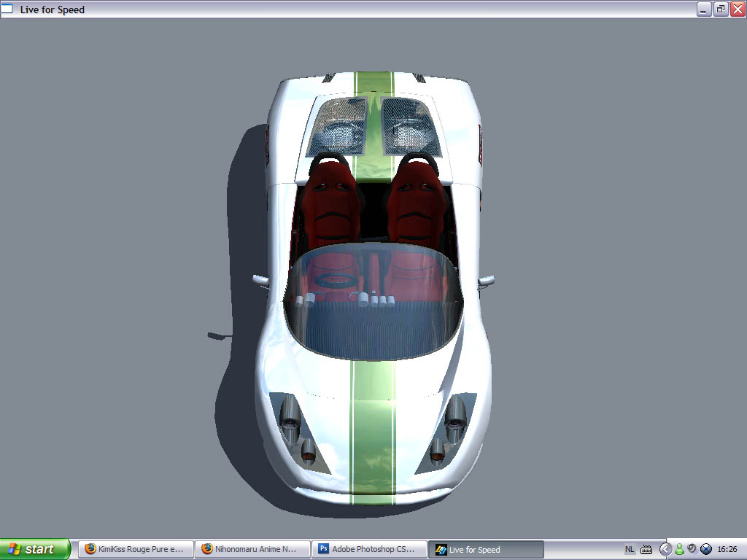The image size is (747, 560).
Task: Switch to KimiKiss Rouge Pure Firefox taskbar window
Action: [x=136, y=549]
